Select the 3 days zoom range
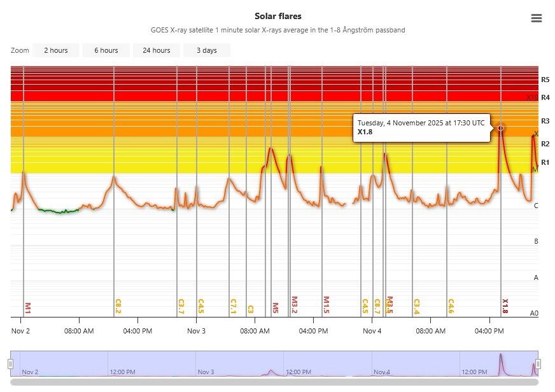Image resolution: width=555 pixels, height=392 pixels. (206, 50)
